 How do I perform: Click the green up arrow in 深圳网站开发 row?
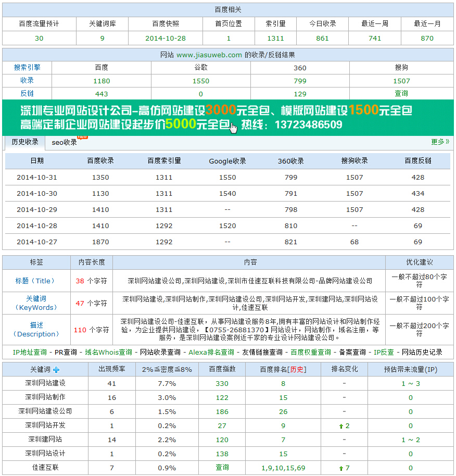pyautogui.click(x=341, y=426)
